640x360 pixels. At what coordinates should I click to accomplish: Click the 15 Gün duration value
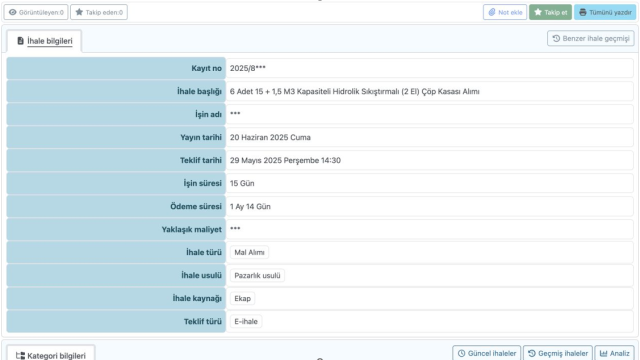pyautogui.click(x=242, y=183)
